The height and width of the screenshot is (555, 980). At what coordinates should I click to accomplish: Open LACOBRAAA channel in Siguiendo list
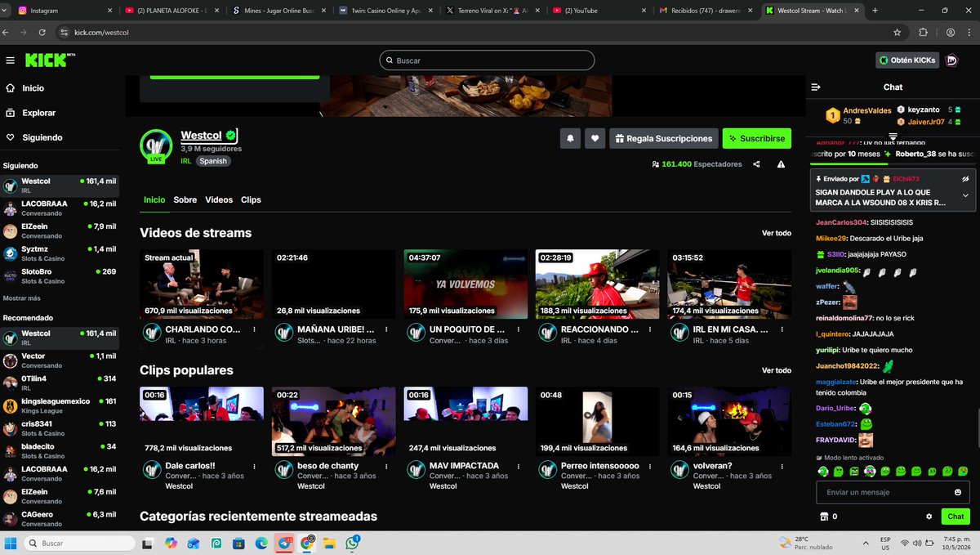[x=60, y=208]
